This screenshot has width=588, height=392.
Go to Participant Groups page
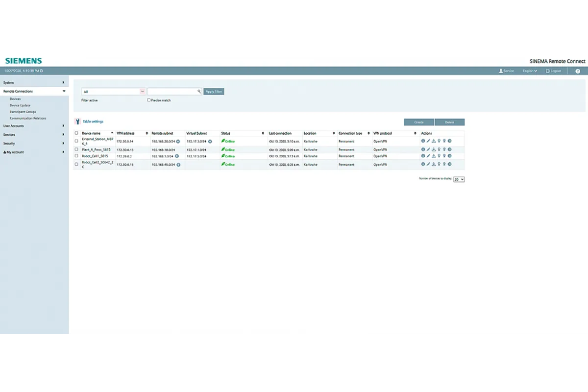(x=23, y=112)
